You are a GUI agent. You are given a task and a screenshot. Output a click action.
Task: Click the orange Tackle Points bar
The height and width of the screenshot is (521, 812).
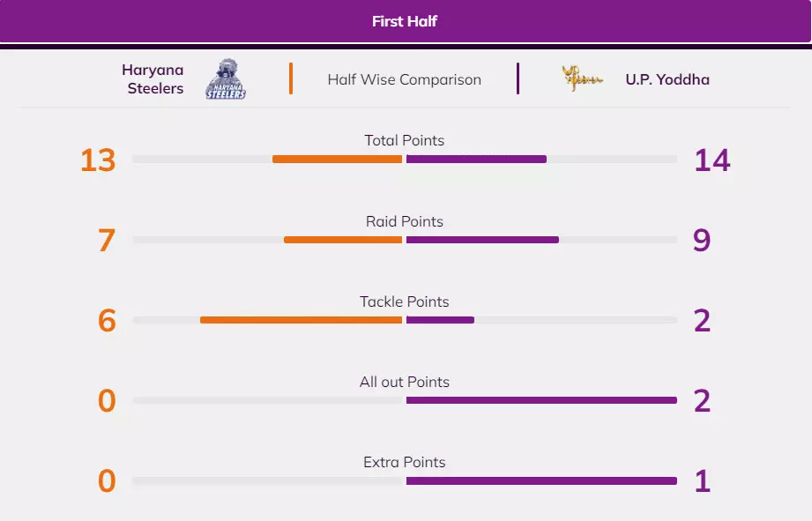(301, 320)
